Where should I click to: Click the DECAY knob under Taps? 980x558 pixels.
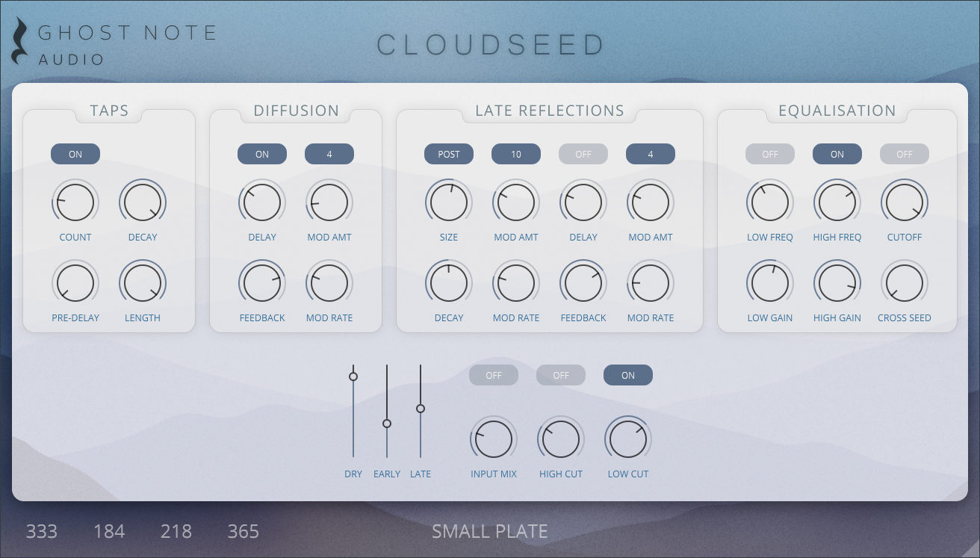[x=143, y=202]
